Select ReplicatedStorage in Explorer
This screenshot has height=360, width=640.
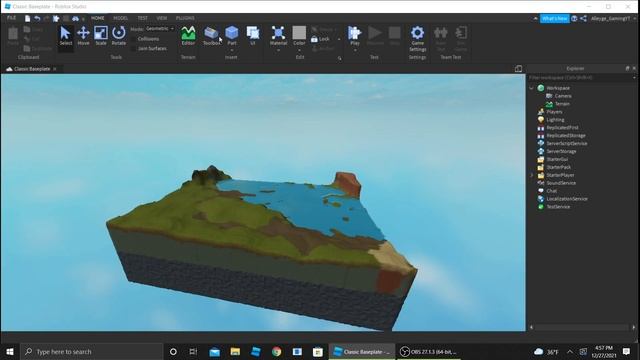tap(566, 136)
